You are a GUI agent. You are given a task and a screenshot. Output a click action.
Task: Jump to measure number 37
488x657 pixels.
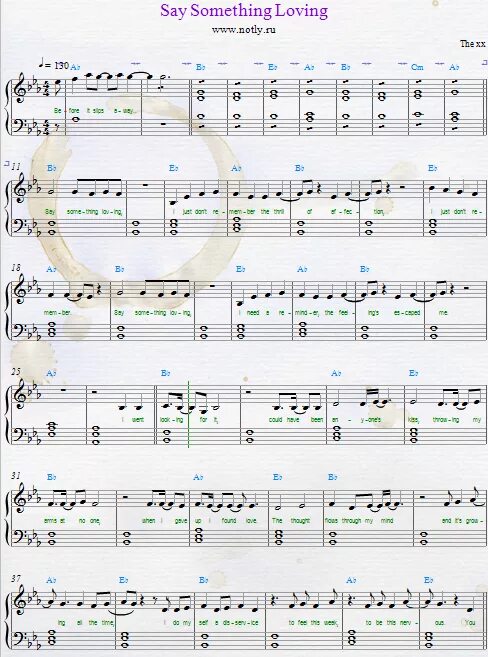click(15, 578)
